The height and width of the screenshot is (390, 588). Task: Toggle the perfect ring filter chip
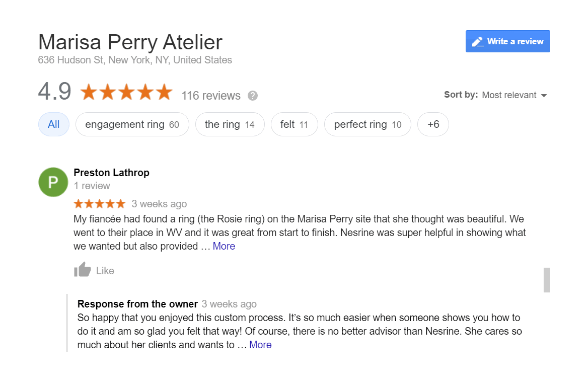367,124
